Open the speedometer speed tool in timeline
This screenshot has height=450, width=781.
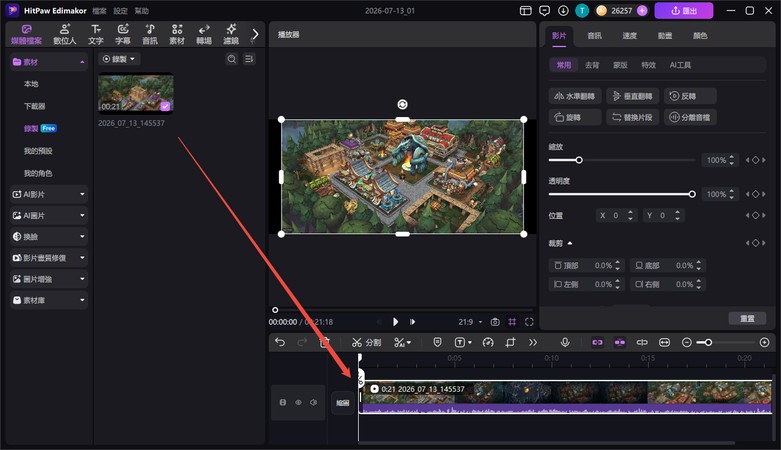click(x=488, y=342)
